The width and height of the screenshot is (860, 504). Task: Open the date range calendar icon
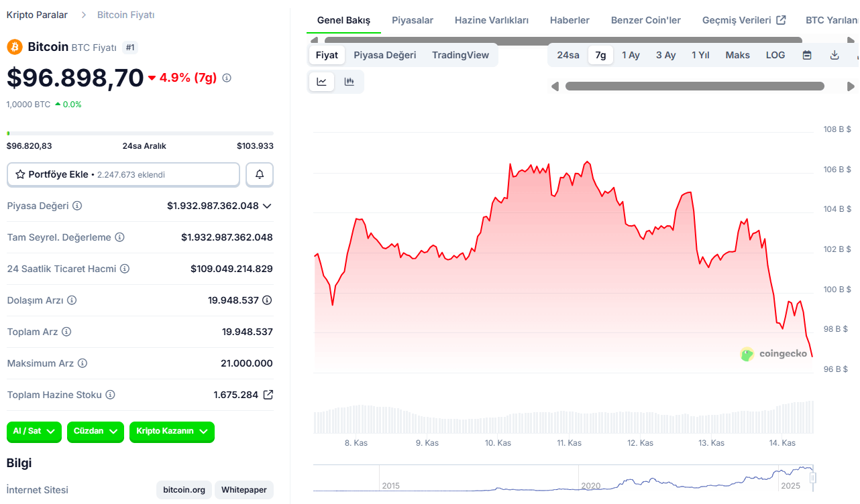pos(806,55)
